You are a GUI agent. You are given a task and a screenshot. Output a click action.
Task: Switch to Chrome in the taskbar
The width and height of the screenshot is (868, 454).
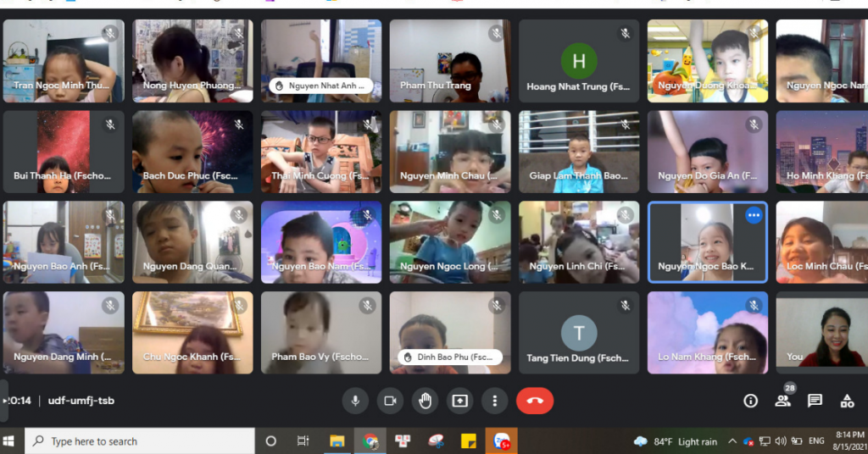(x=370, y=441)
